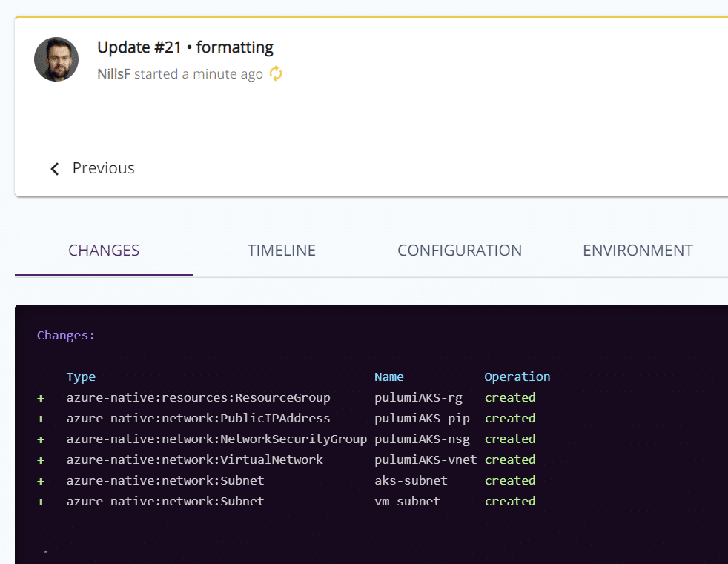
Task: Open the TIMELINE tab
Action: 282,251
